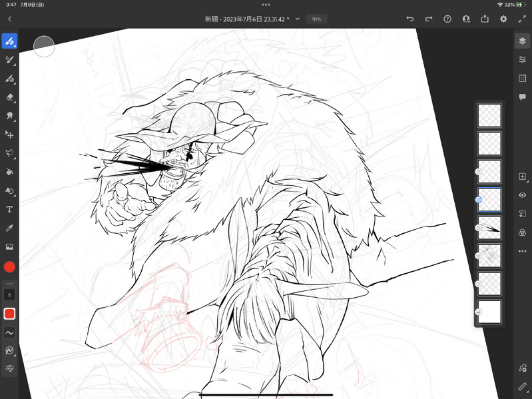532x399 pixels.
Task: Open the Help question mark icon
Action: coord(447,19)
